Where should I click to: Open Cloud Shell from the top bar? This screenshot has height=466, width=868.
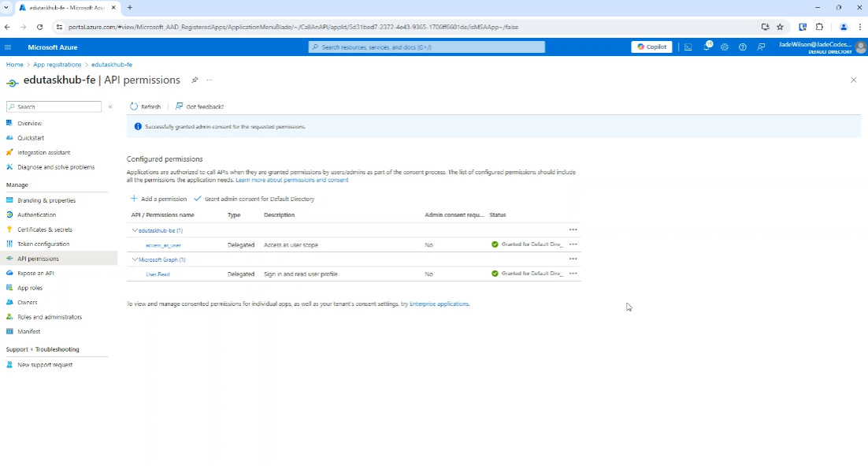688,47
